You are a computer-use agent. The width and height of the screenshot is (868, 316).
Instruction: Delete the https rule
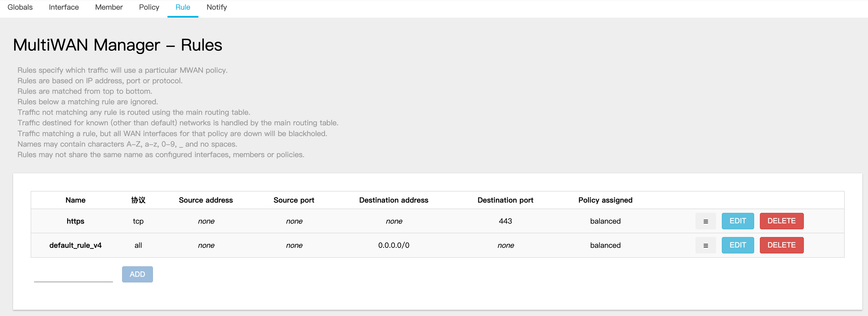click(x=781, y=221)
